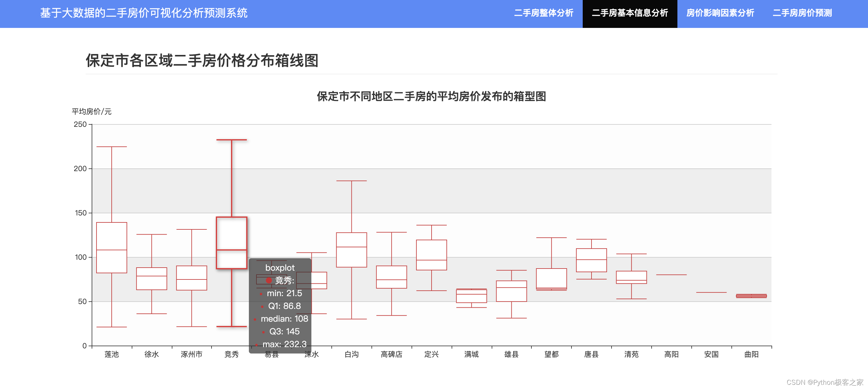Click the 定兴 boxplot box
This screenshot has width=868, height=389.
click(x=431, y=255)
